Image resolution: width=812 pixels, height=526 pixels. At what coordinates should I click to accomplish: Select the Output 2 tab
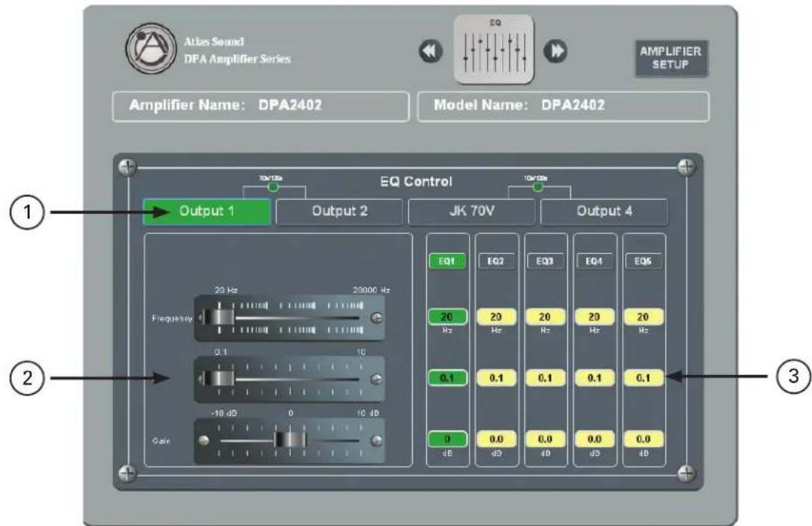click(339, 212)
